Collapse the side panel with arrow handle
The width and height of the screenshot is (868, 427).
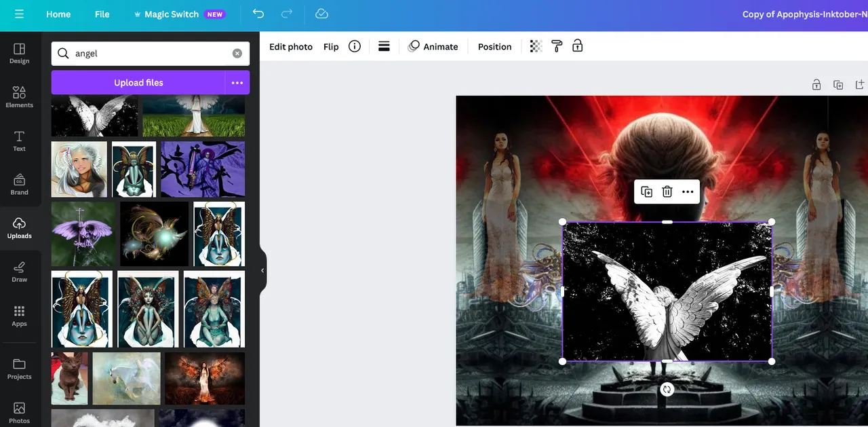click(263, 270)
